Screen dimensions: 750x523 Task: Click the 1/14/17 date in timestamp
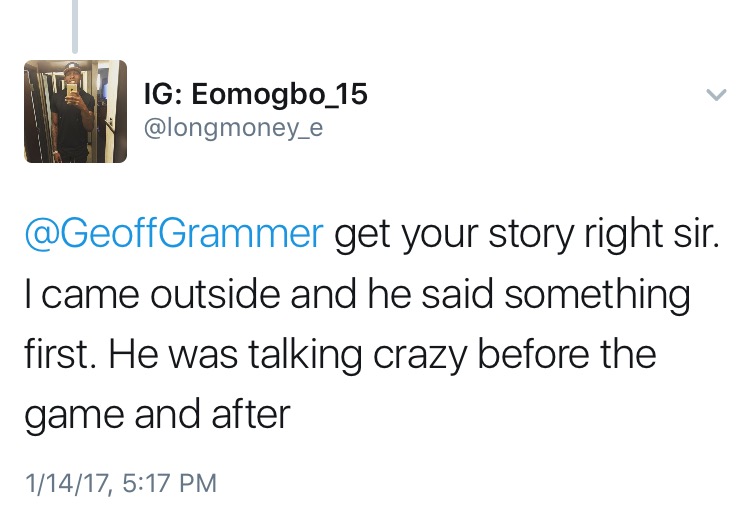(x=66, y=483)
